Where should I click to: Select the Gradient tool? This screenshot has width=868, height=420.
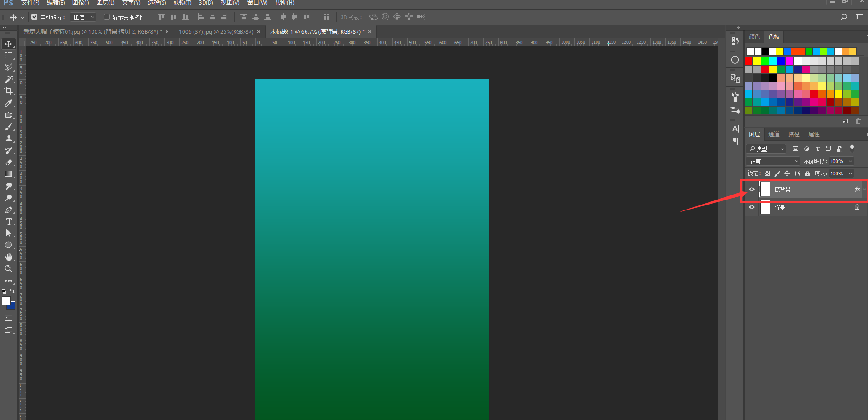tap(9, 174)
